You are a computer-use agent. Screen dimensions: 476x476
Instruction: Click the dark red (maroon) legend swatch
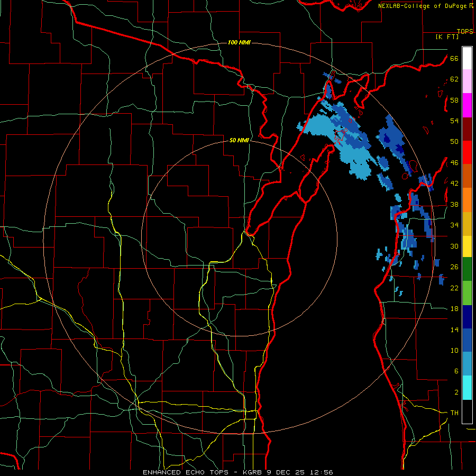click(467, 129)
